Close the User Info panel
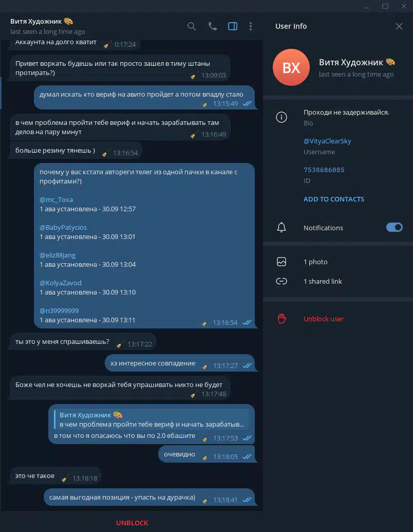This screenshot has height=532, width=413. [x=399, y=26]
